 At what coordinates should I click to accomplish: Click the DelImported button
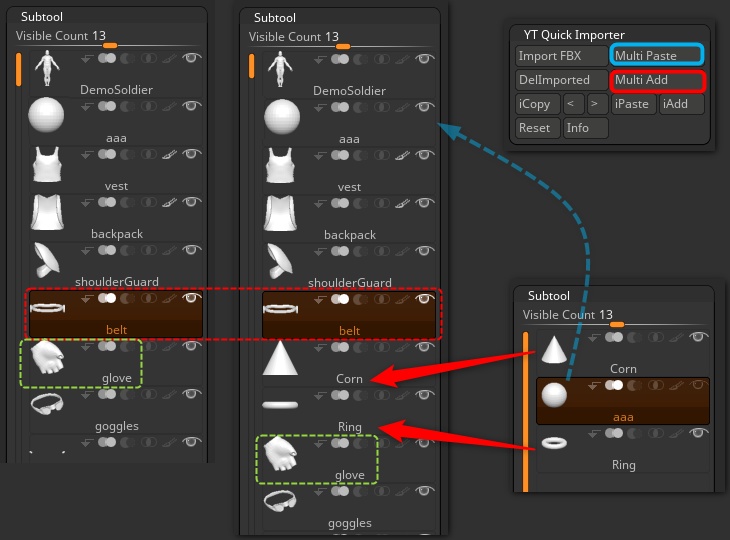tap(561, 81)
